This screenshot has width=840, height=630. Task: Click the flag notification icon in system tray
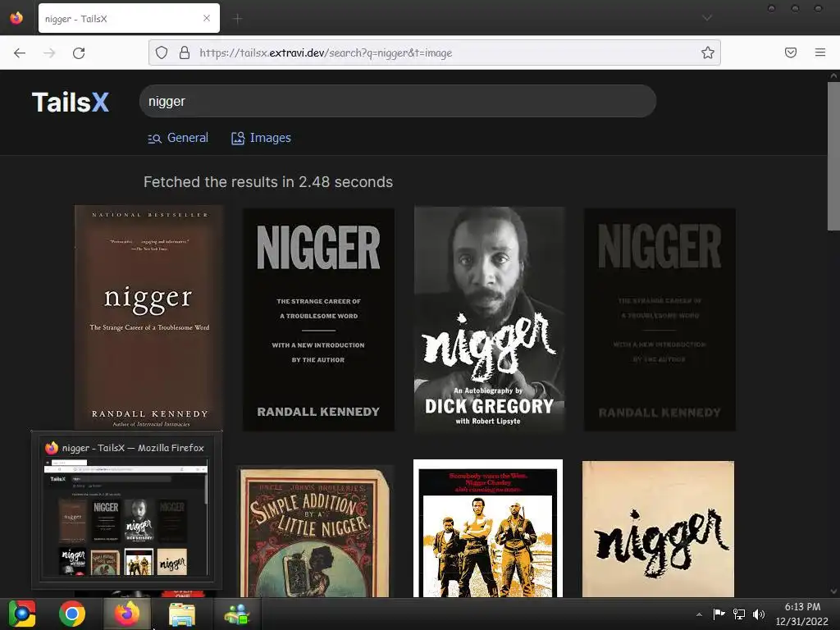coord(719,614)
